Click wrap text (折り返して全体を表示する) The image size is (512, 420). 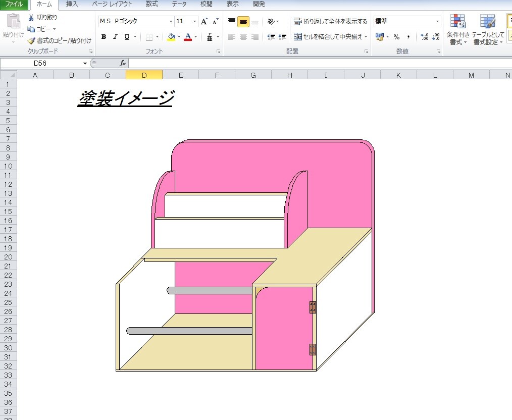(330, 22)
